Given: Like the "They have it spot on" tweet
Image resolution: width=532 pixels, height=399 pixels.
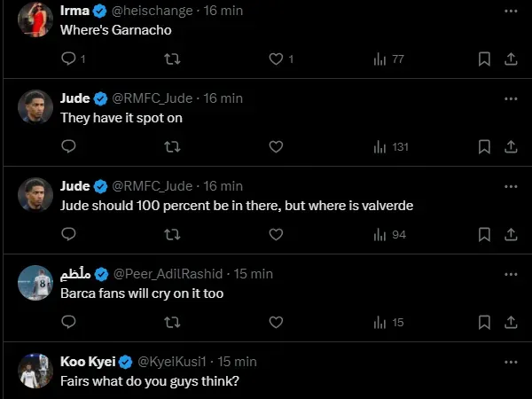Looking at the screenshot, I should point(276,146).
